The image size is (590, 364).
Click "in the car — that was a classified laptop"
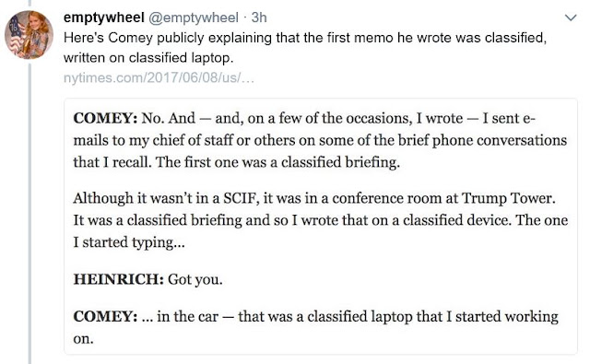[299, 316]
